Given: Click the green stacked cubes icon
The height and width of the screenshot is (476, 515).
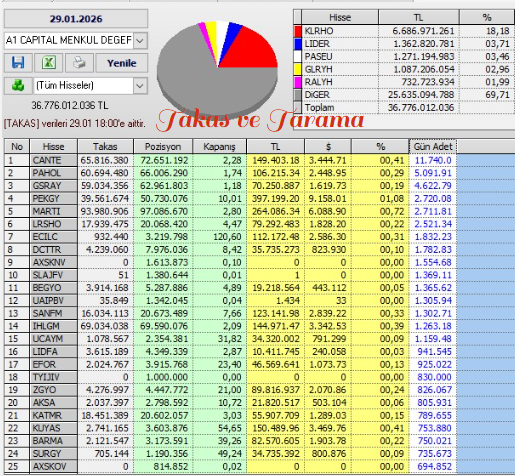Looking at the screenshot, I should (18, 86).
